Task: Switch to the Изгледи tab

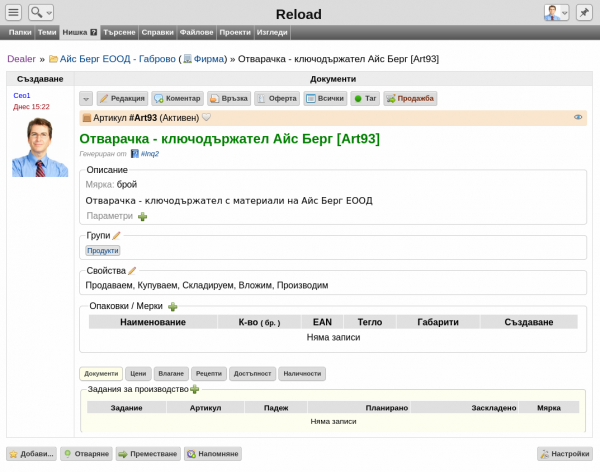Action: pos(272,33)
